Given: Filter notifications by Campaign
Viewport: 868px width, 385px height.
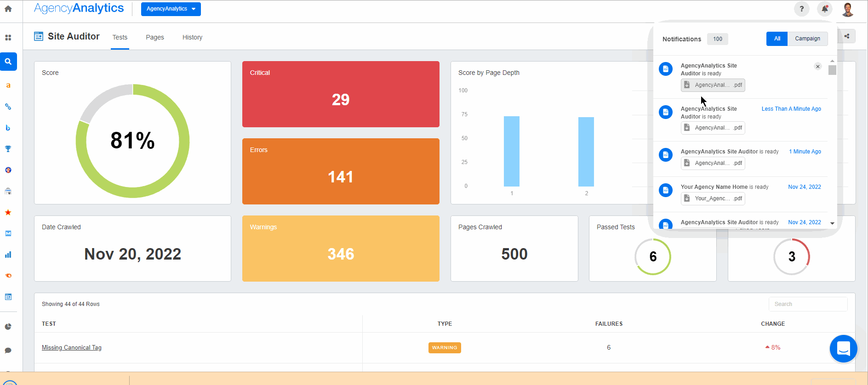Looking at the screenshot, I should point(808,39).
